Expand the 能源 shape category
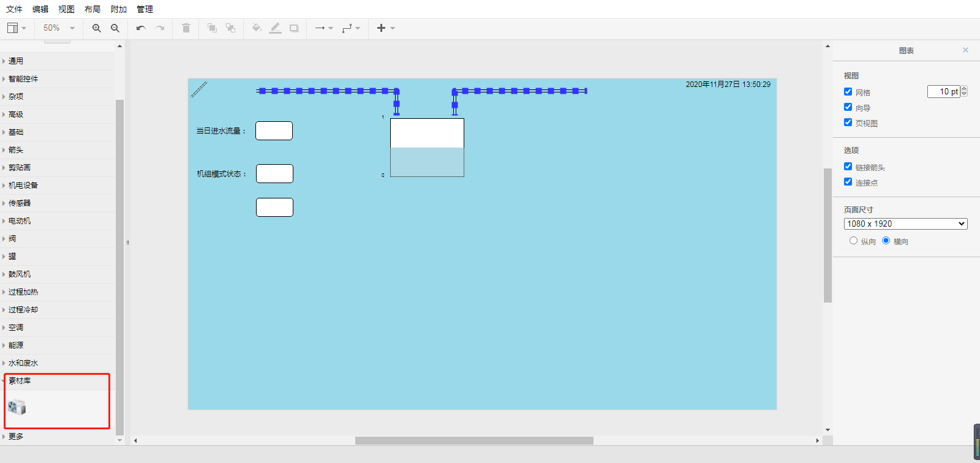This screenshot has height=463, width=980. click(x=58, y=345)
